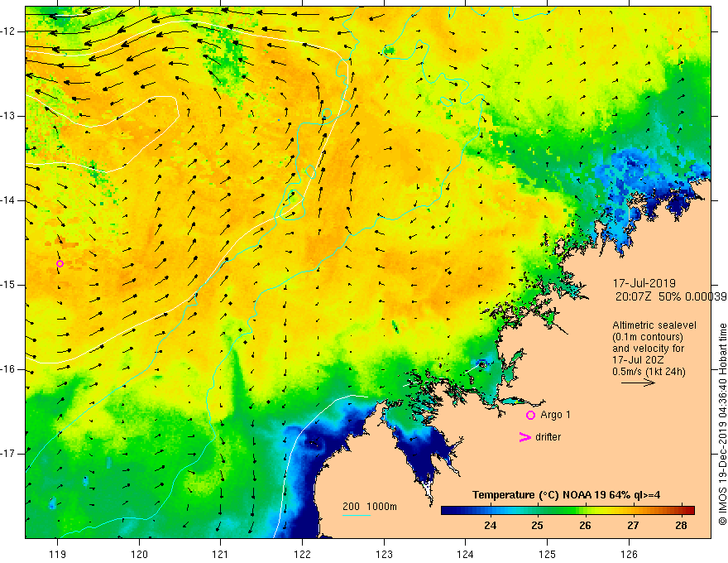The image size is (728, 563).
Task: Click the 'Altimetric sealevel' caption line
Action: tap(654, 325)
